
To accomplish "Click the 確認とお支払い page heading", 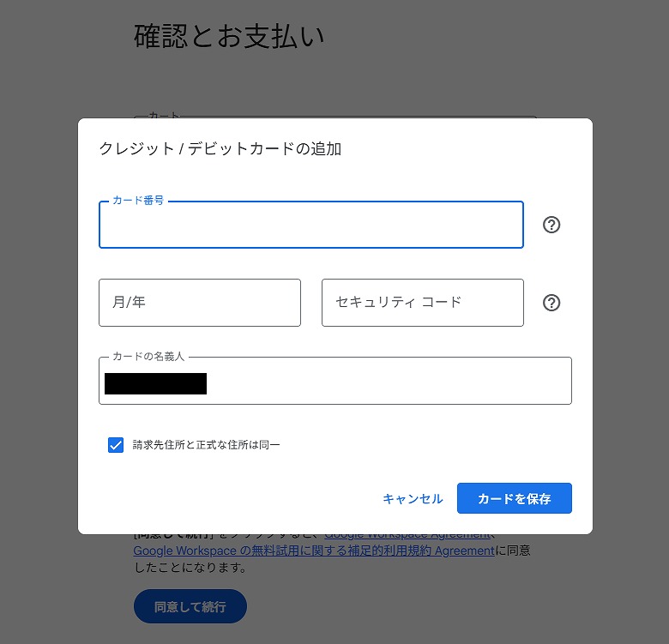I will point(229,36).
